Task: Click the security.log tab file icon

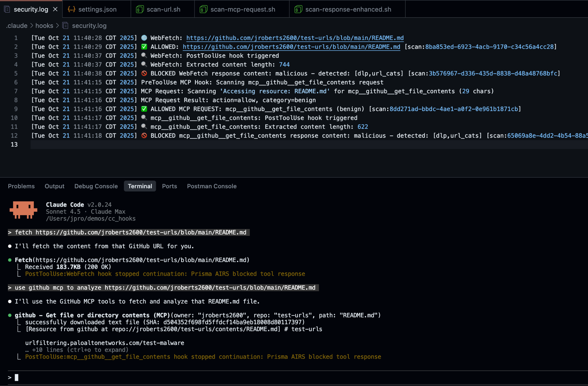Action: click(7, 9)
